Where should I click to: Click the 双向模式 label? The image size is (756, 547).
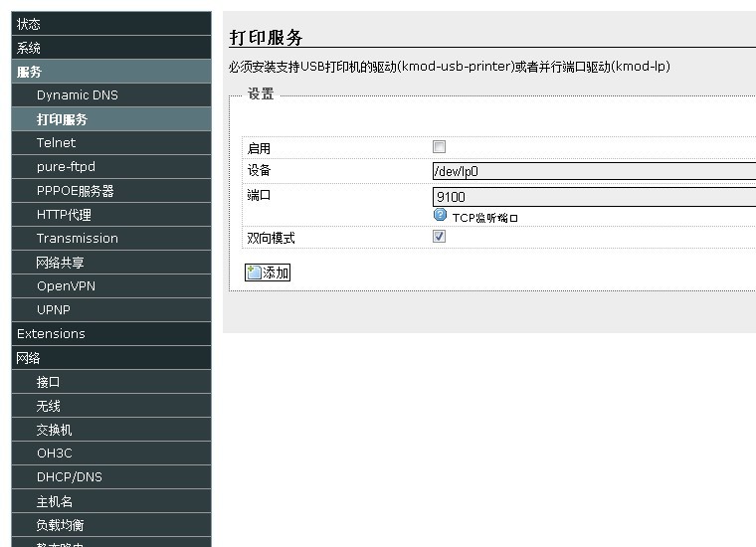(x=271, y=238)
